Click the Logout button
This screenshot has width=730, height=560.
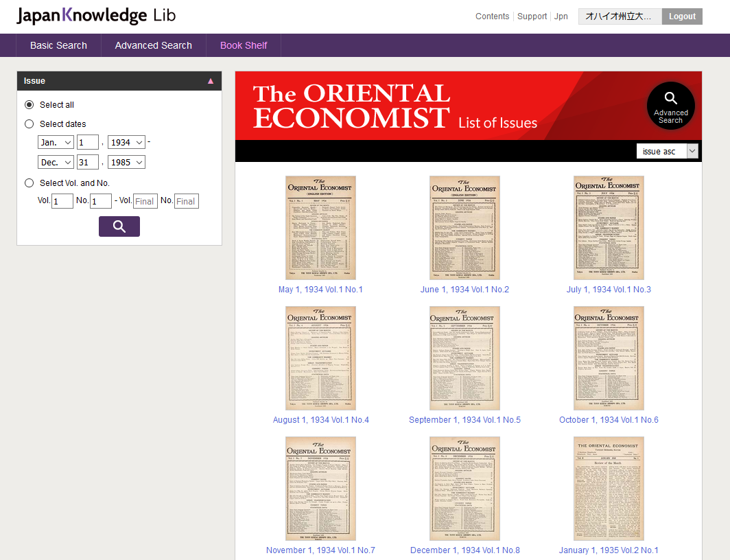tap(682, 16)
